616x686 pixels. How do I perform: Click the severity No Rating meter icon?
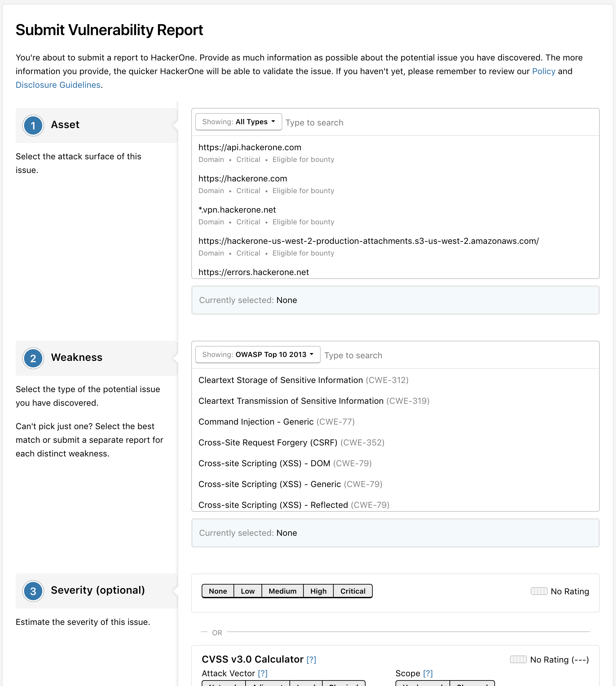tap(539, 591)
